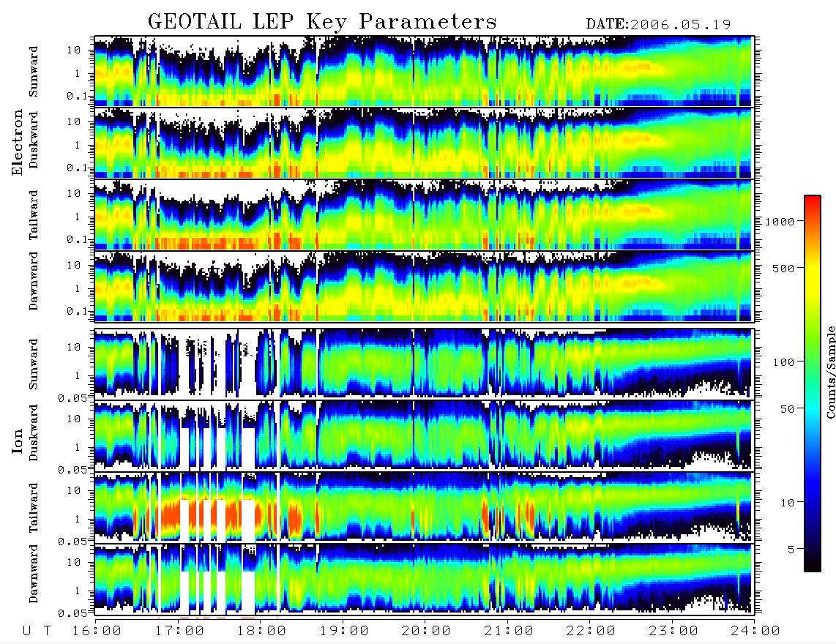Select the Electron Sunward panel label
Screen dimensions: 836x644
pyautogui.click(x=34, y=72)
